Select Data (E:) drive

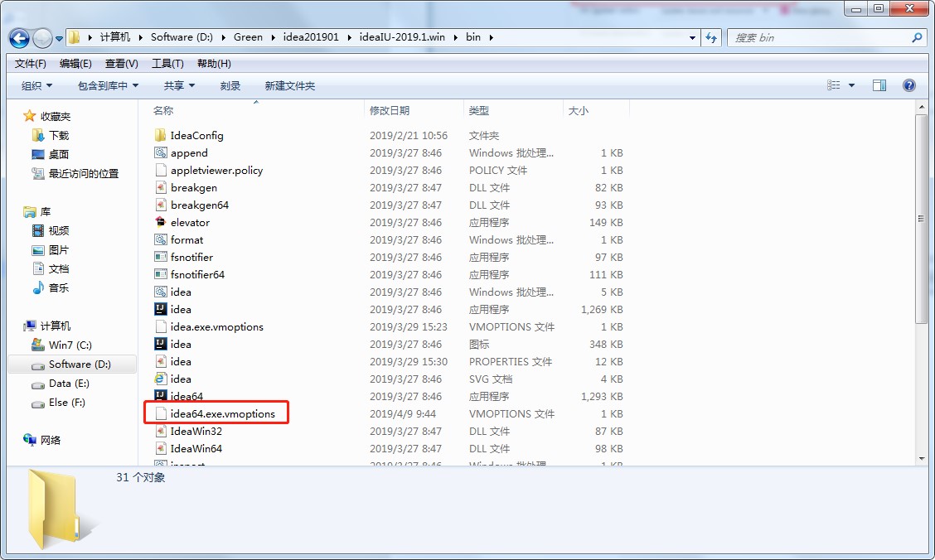click(x=69, y=383)
